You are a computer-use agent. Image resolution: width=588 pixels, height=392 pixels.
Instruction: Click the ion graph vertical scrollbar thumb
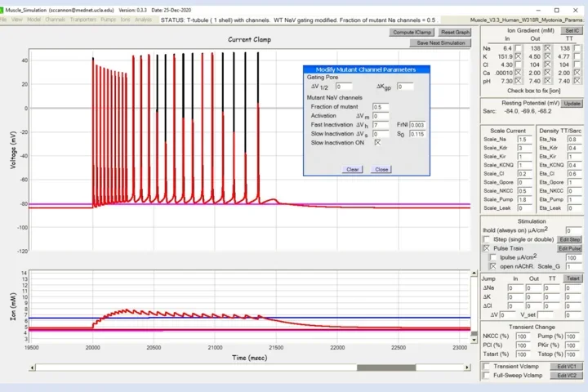click(474, 333)
